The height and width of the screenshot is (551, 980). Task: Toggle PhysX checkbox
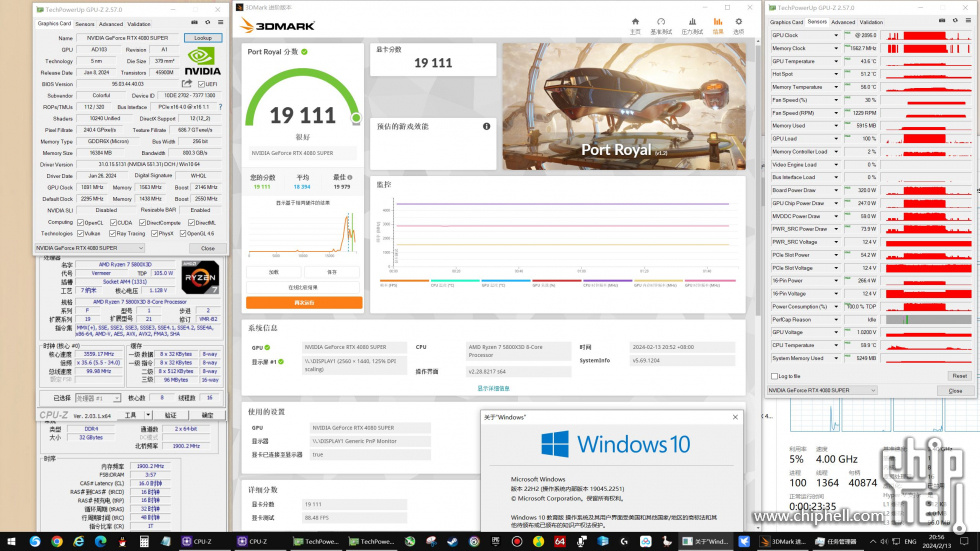tap(154, 234)
